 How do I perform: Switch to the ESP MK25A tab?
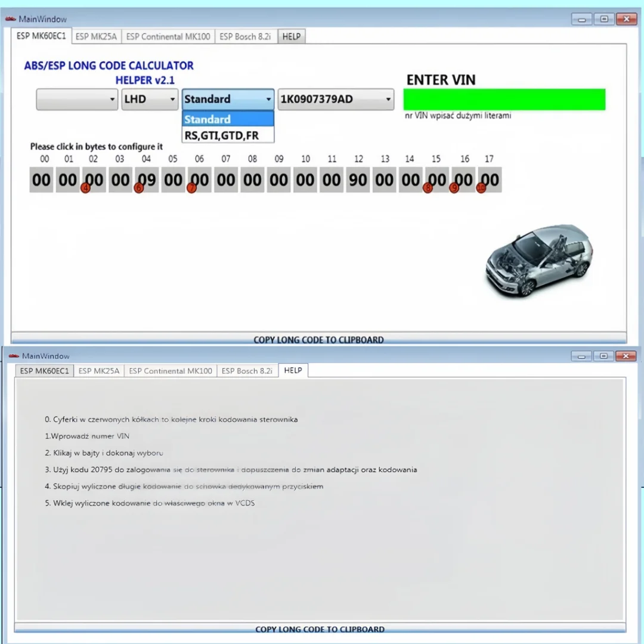96,36
